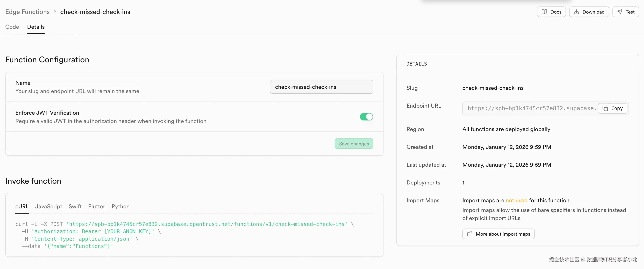Select the Flutter invoke tab
This screenshot has width=644, height=269.
96,206
